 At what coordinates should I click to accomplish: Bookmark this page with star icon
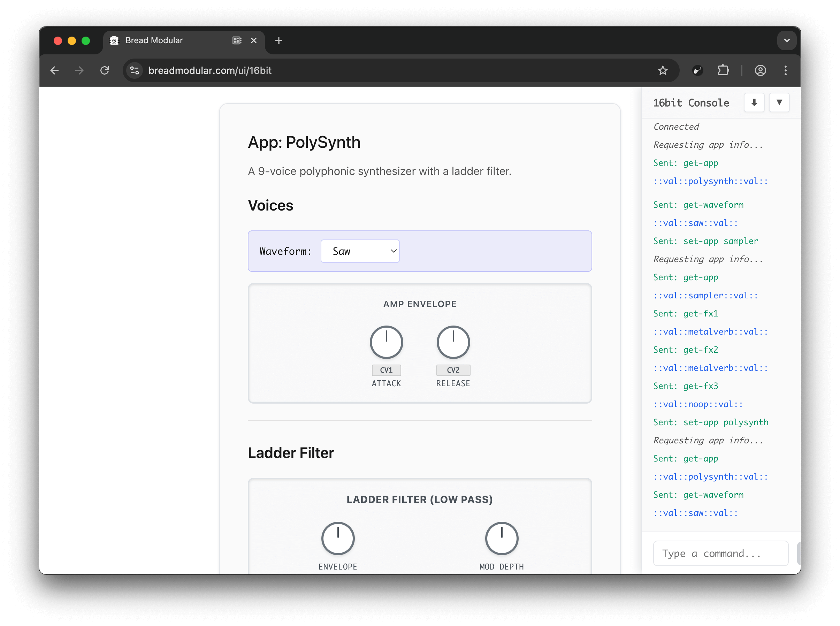663,70
